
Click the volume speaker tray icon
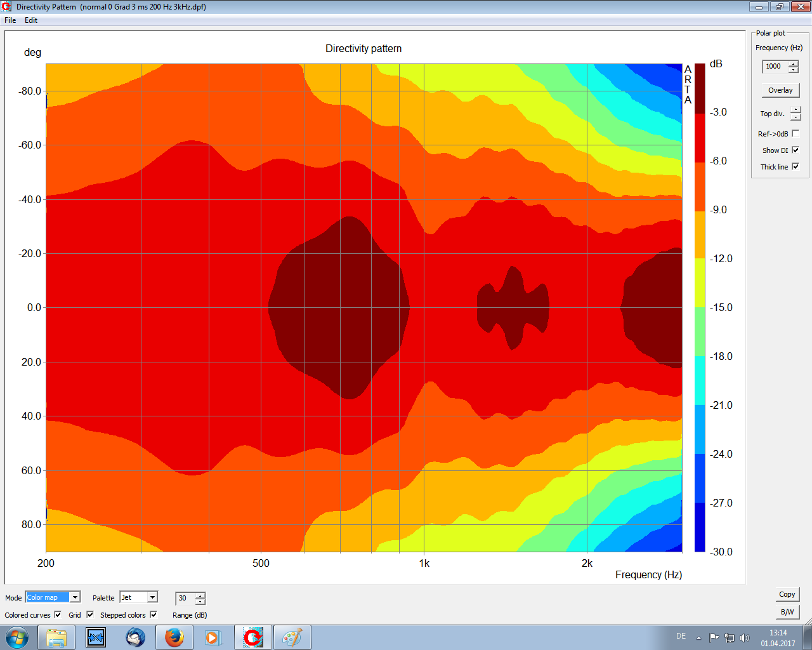click(x=745, y=638)
